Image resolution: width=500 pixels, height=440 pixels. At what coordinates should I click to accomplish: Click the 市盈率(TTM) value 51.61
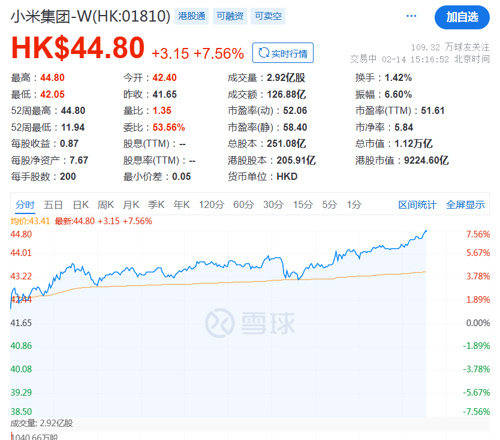point(433,111)
